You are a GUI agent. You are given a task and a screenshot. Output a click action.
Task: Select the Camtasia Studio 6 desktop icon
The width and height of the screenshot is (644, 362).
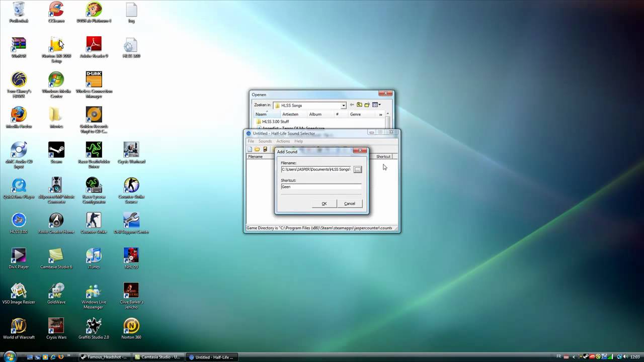tap(56, 259)
